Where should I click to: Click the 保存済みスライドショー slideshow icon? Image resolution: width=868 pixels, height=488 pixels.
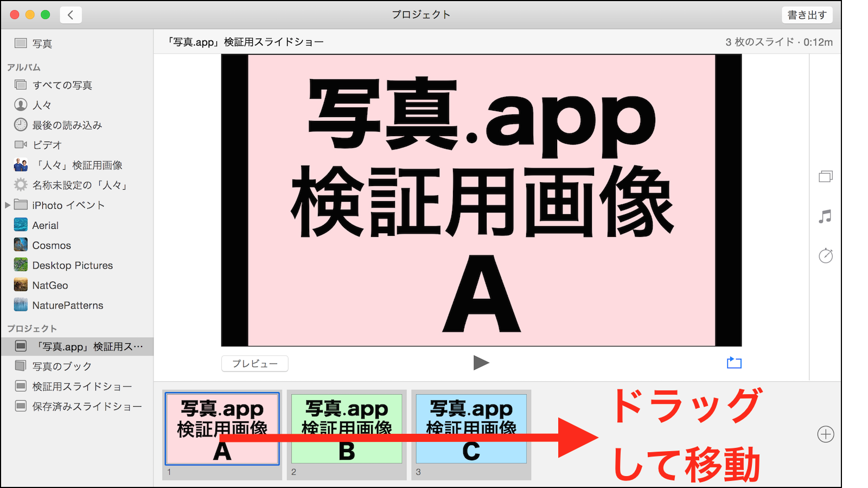tap(21, 406)
